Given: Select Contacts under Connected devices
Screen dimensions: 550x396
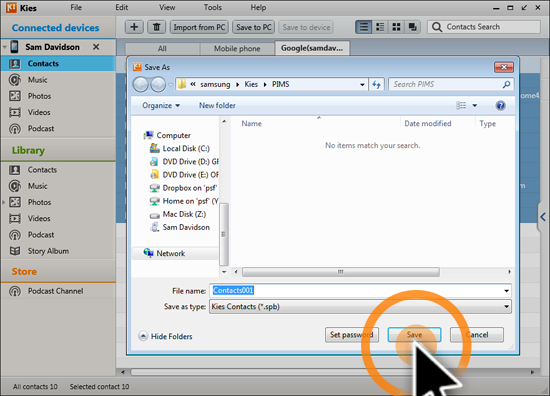Looking at the screenshot, I should pyautogui.click(x=58, y=63).
